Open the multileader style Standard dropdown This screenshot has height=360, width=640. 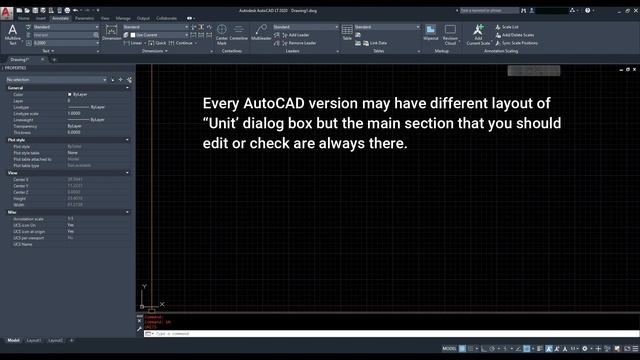pos(305,27)
